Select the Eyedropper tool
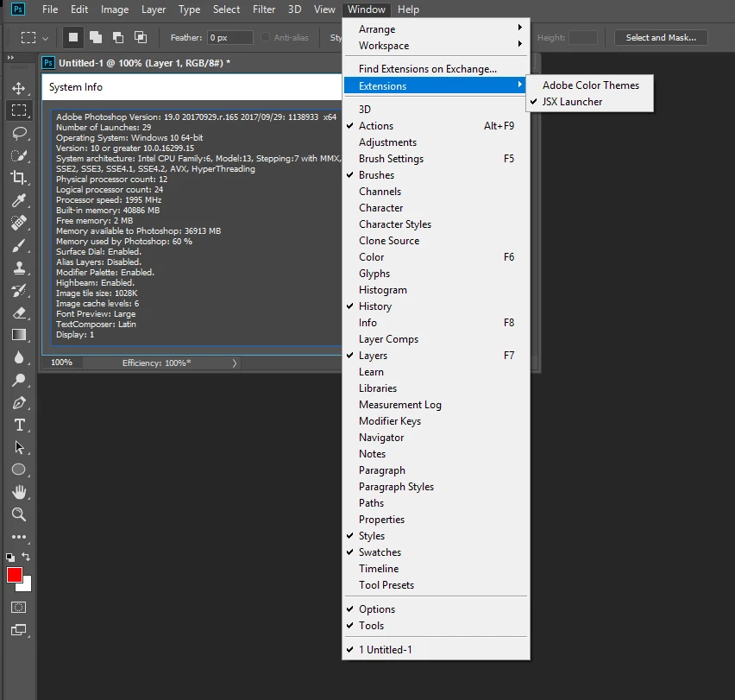 (19, 200)
